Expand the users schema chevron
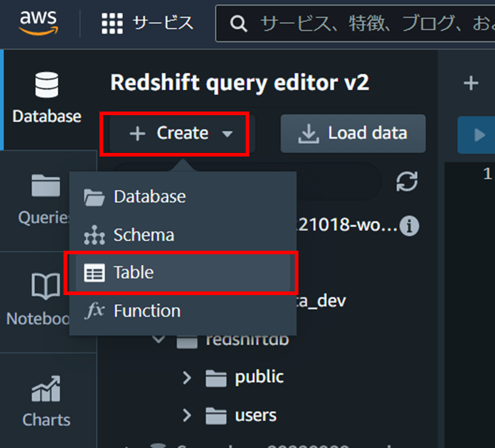This screenshot has height=448, width=495. 187,416
